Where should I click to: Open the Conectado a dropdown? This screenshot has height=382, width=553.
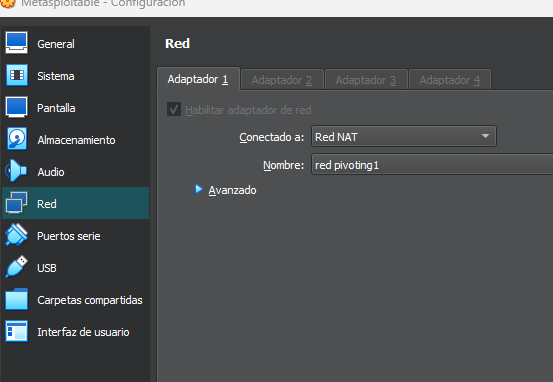click(x=404, y=136)
